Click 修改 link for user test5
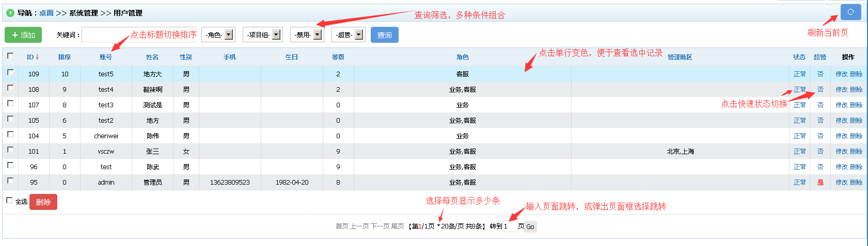The height and width of the screenshot is (246, 868). click(x=842, y=74)
